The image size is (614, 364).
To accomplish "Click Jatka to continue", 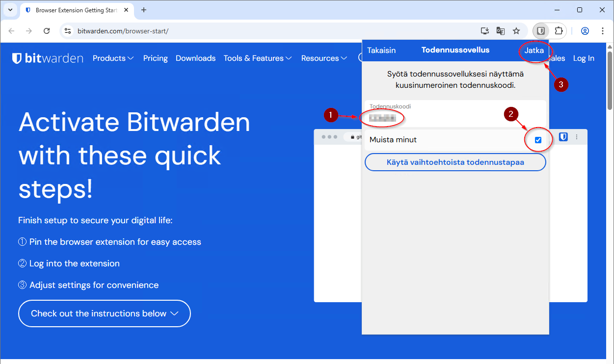I will (534, 51).
